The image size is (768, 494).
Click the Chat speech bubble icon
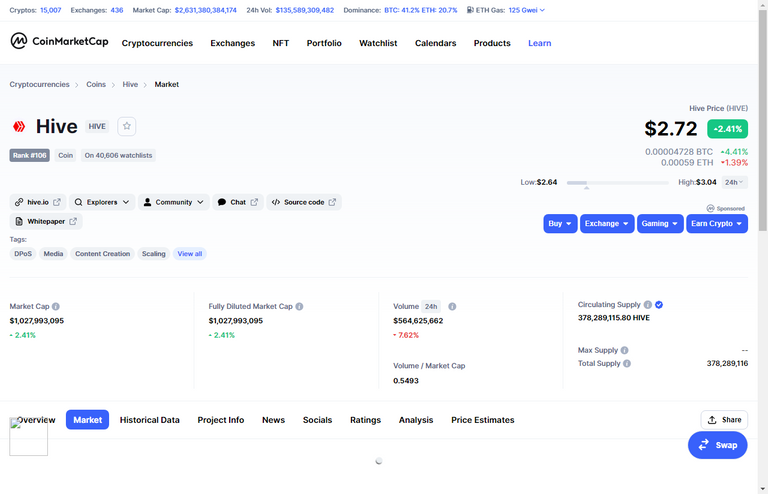tap(222, 202)
